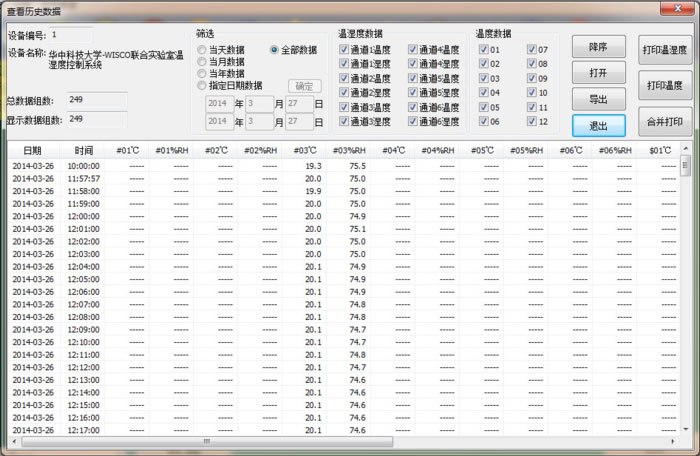This screenshot has width=700, height=456.
Task: Click the vertical scrollbar down arrow
Action: point(686,428)
